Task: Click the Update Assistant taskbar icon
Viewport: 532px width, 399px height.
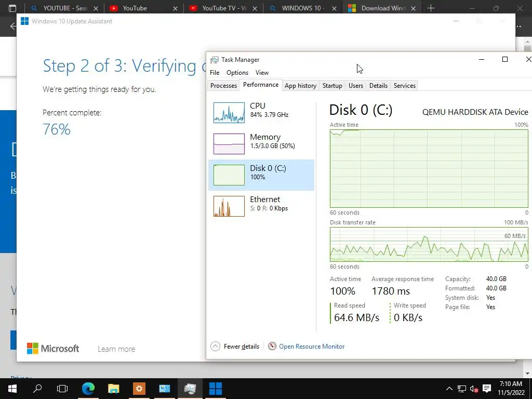Action: 216,389
